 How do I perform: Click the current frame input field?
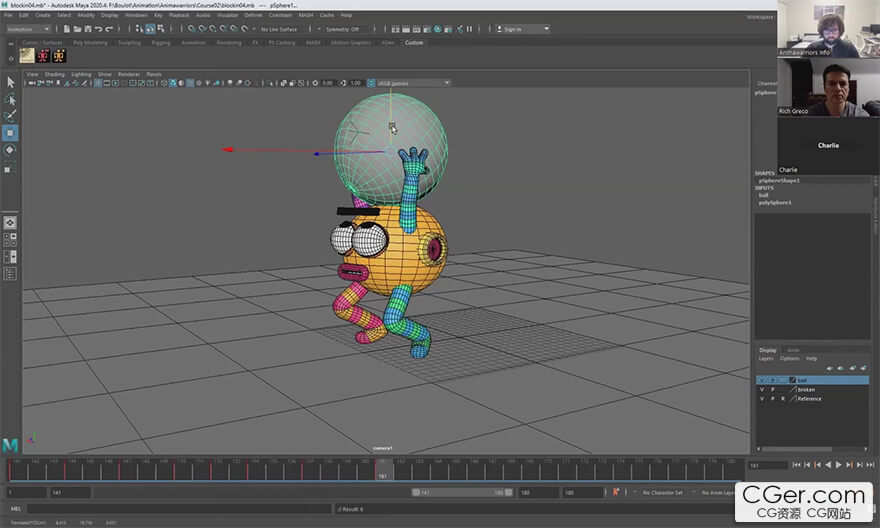pyautogui.click(x=768, y=465)
